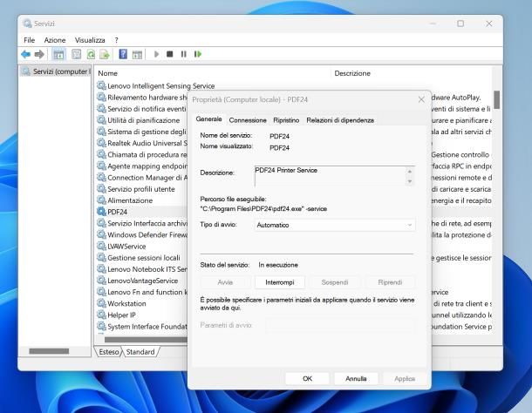Image resolution: width=532 pixels, height=413 pixels.
Task: Open the File menu
Action: 29,40
